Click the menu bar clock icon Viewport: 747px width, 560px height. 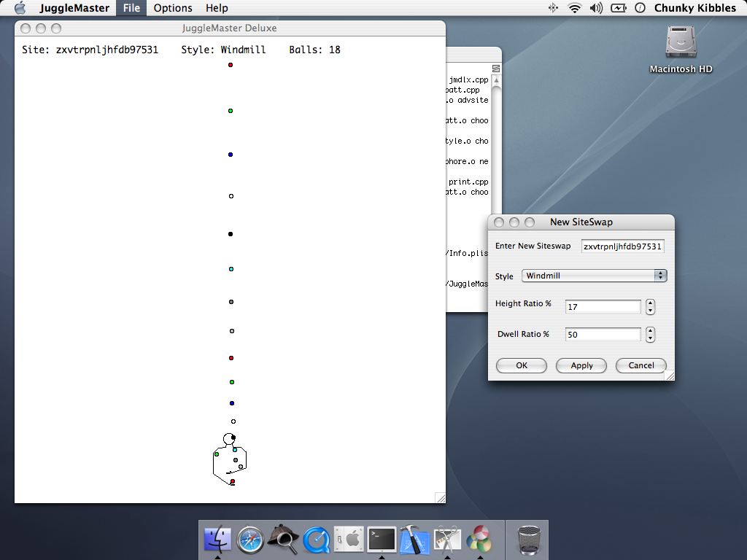click(x=640, y=7)
